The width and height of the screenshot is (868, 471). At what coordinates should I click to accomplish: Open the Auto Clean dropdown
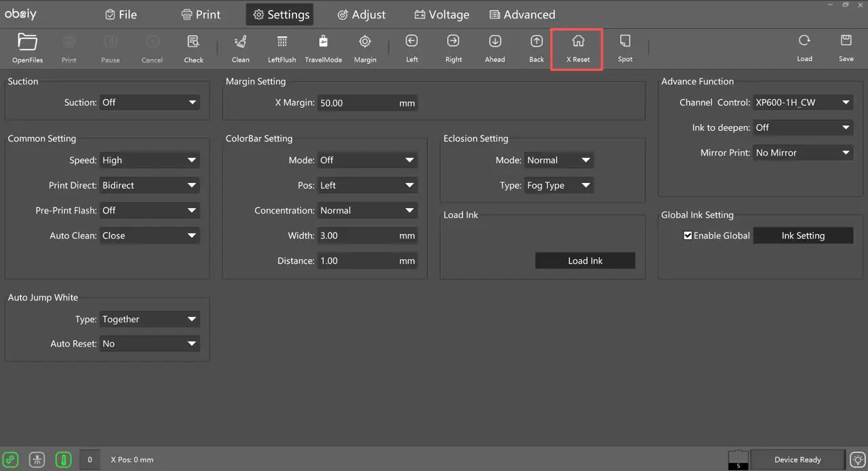[x=150, y=236]
